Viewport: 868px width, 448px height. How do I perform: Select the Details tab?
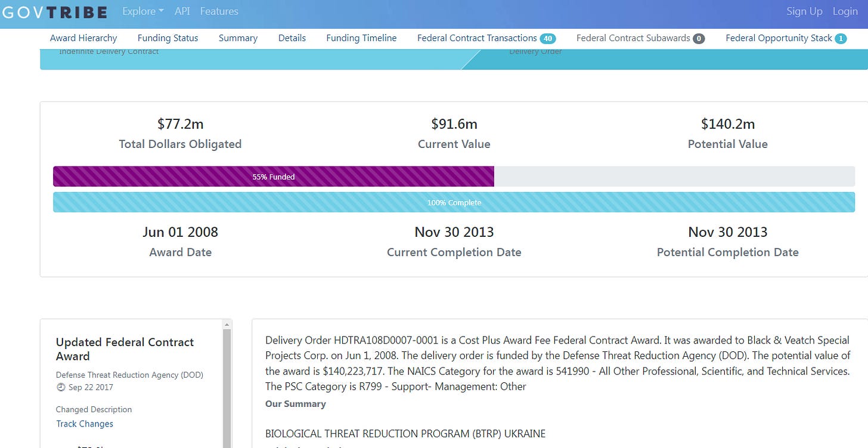click(x=292, y=38)
